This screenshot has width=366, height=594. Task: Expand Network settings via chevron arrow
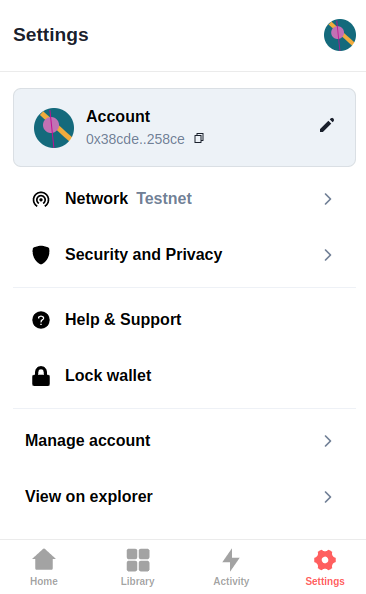(x=328, y=199)
